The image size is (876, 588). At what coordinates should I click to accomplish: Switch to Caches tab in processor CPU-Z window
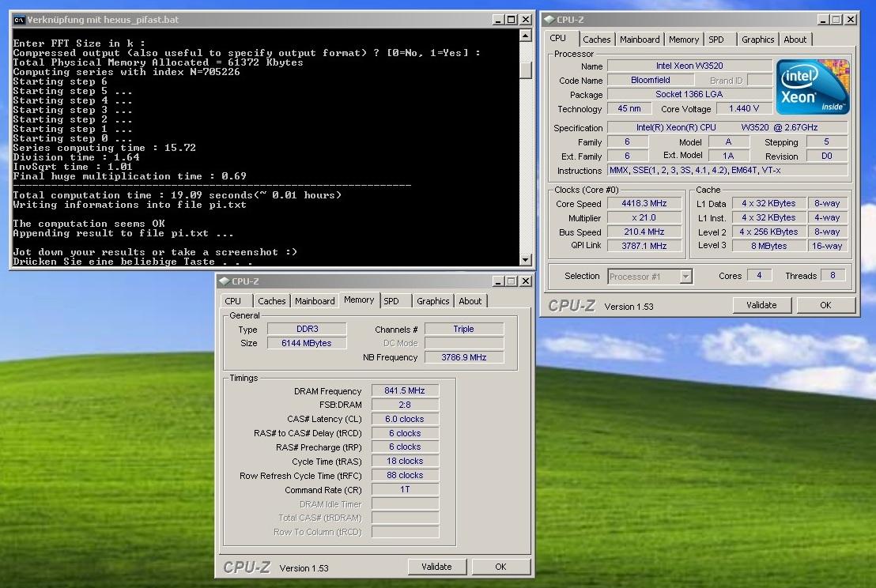pos(596,40)
